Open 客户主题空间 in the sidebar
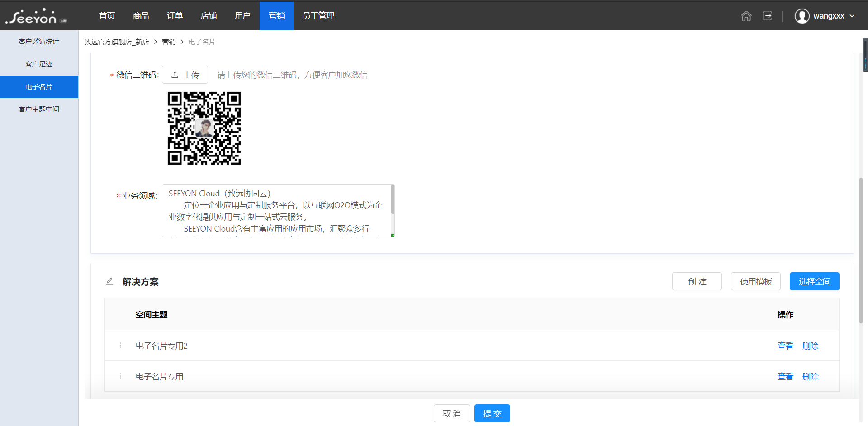This screenshot has width=868, height=426. point(39,109)
